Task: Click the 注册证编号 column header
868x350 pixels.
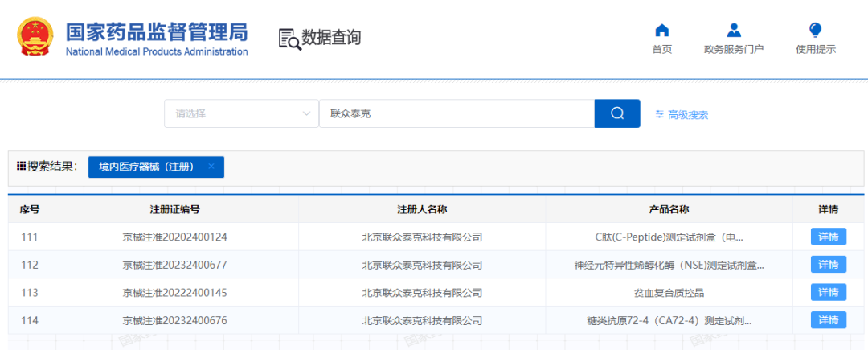Action: click(x=174, y=209)
